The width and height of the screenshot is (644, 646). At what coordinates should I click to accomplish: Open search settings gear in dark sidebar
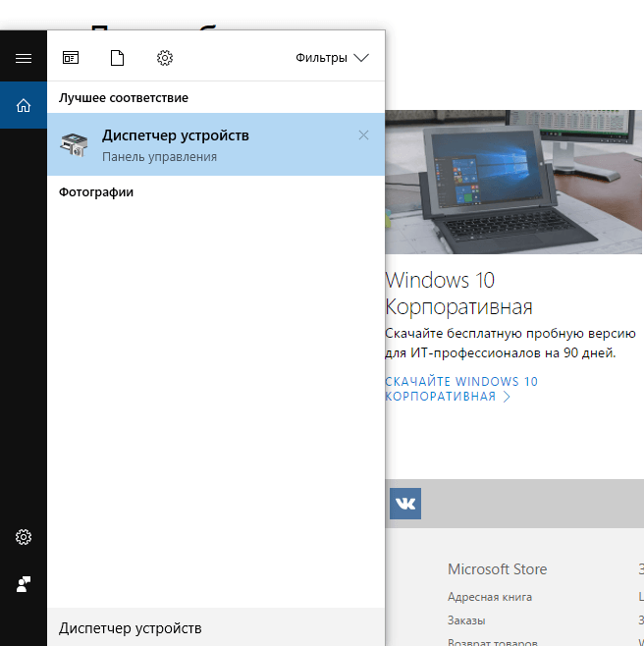pos(24,537)
